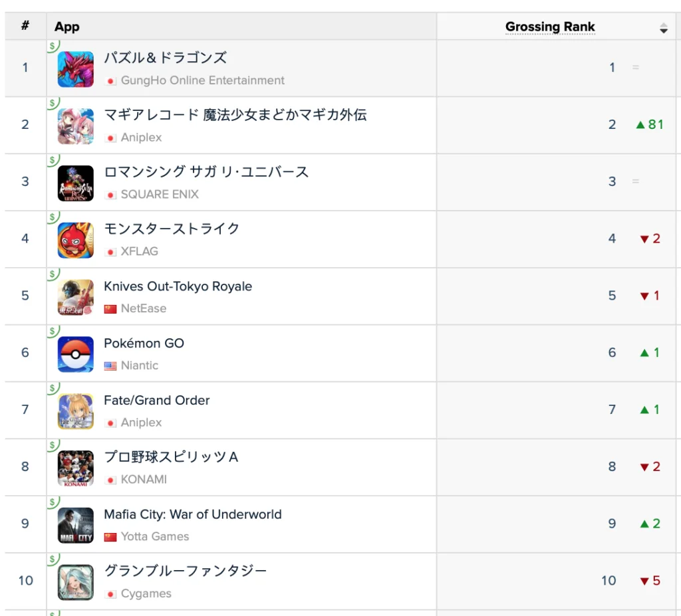This screenshot has width=681, height=616.
Task: Sort the list using the Grossing Rank header
Action: (550, 27)
